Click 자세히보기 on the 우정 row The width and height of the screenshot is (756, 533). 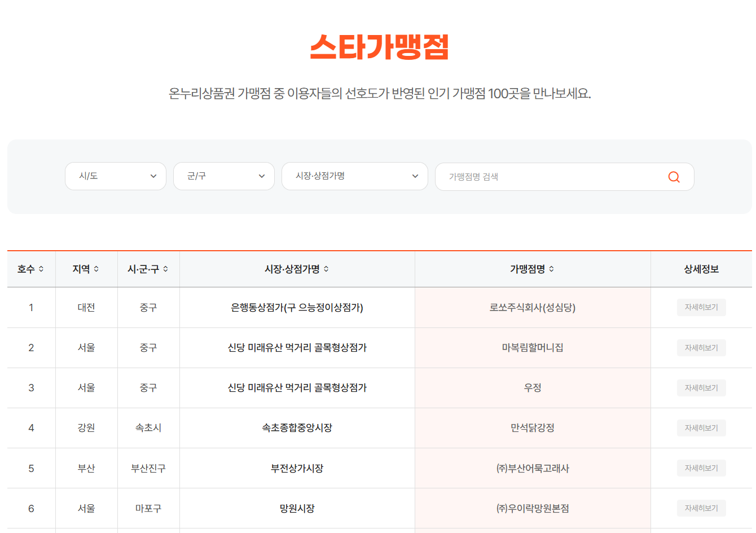tap(701, 387)
